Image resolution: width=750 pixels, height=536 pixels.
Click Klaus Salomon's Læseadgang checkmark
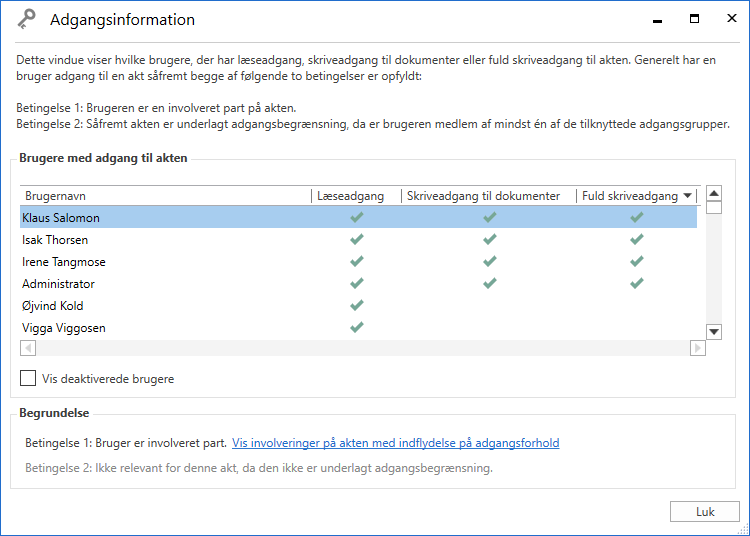click(x=356, y=217)
